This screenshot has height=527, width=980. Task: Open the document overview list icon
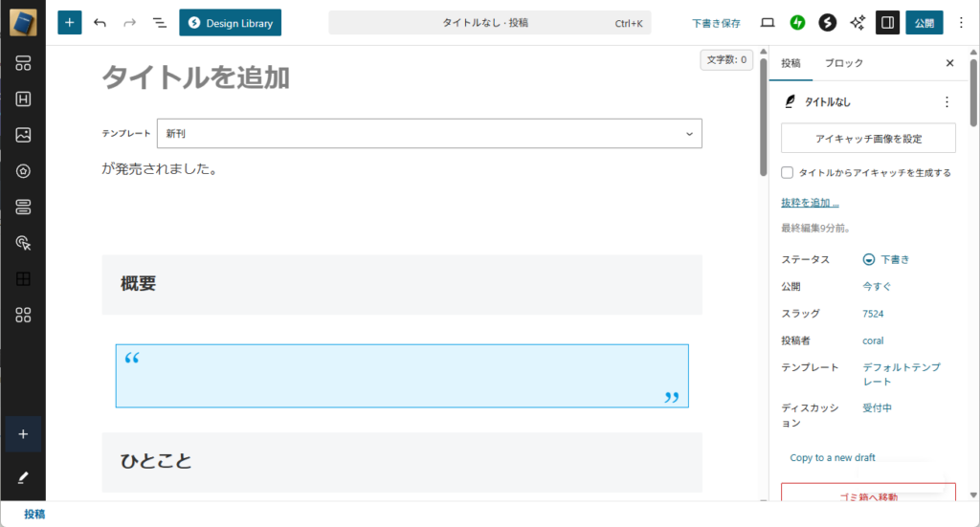[159, 23]
